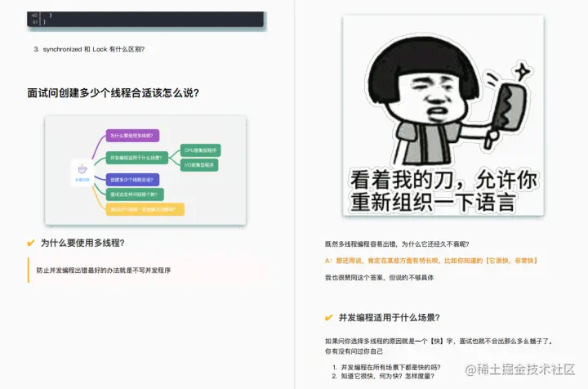Click the yellow mind map node at bottom
588x389 pixels.
[145, 209]
